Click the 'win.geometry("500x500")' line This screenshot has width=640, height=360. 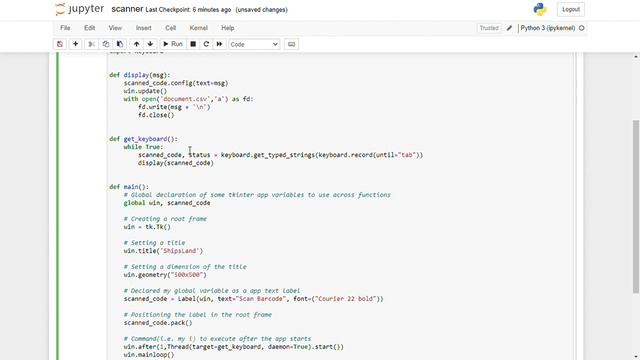pyautogui.click(x=165, y=275)
